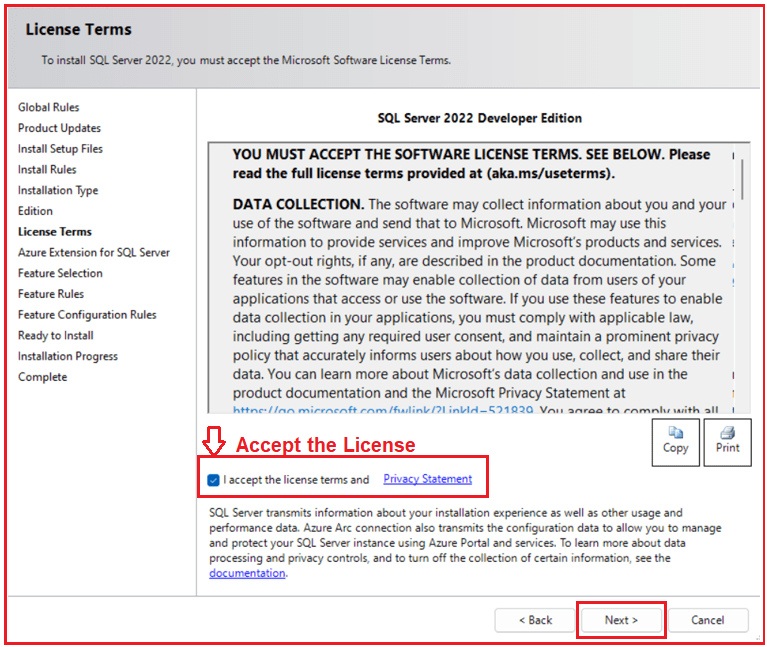Cancel the SQL Server setup
The height and width of the screenshot is (647, 767).
click(708, 620)
